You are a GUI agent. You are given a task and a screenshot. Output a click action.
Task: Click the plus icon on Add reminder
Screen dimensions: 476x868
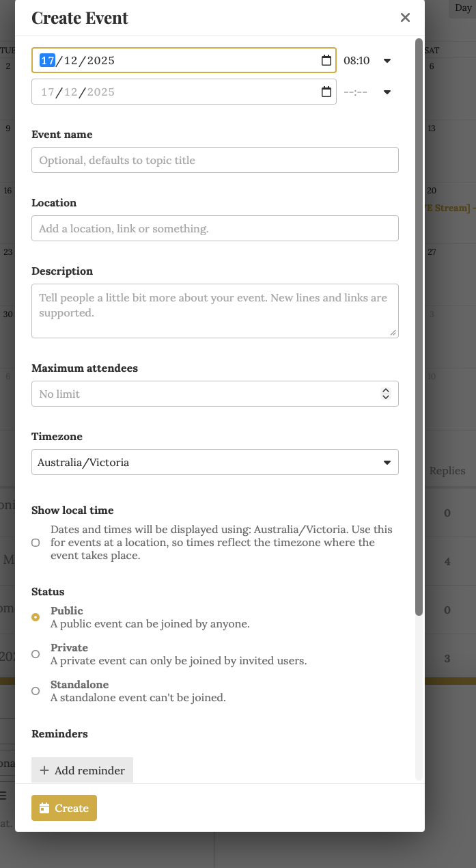point(44,770)
